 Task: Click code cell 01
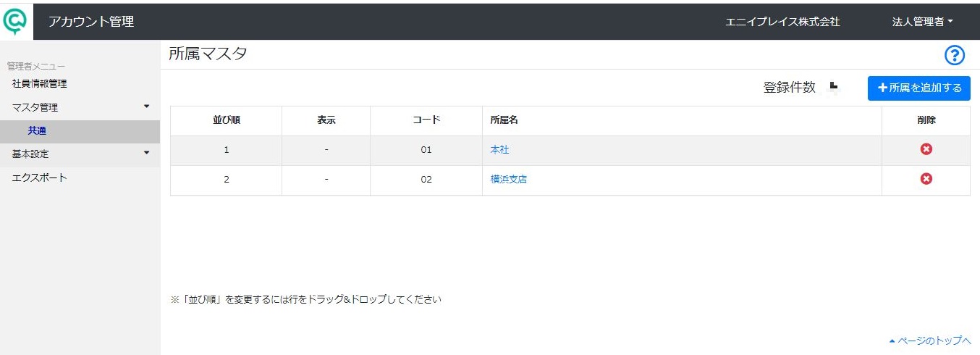pos(426,150)
